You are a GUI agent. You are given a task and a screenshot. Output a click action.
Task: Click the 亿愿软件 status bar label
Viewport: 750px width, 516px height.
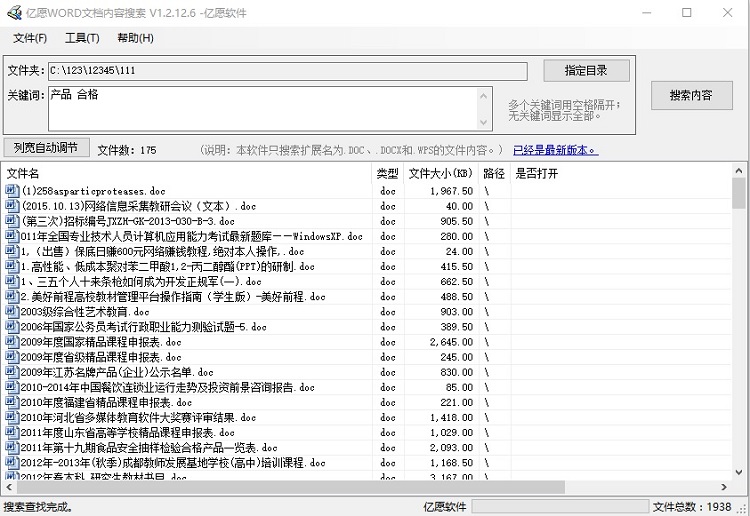(444, 507)
